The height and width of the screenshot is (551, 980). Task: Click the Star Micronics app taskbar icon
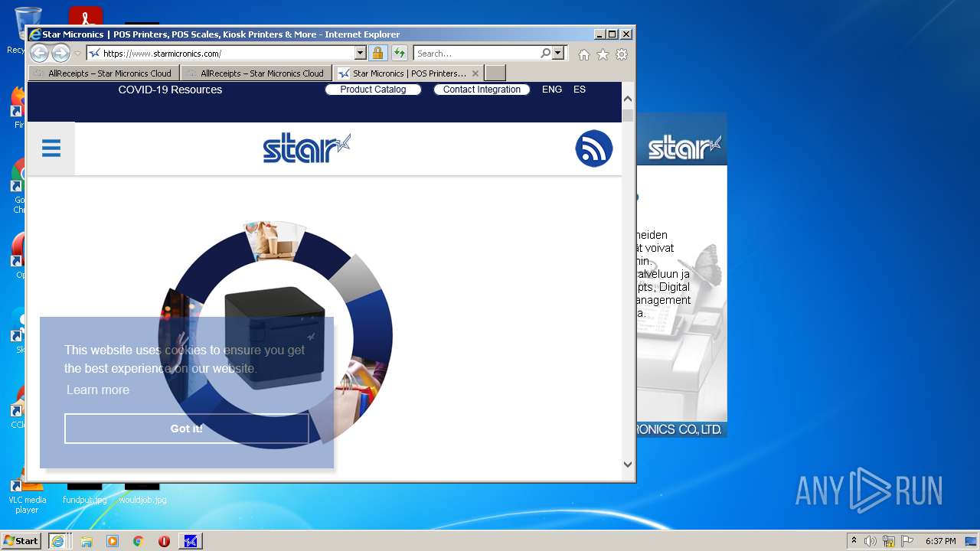191,541
